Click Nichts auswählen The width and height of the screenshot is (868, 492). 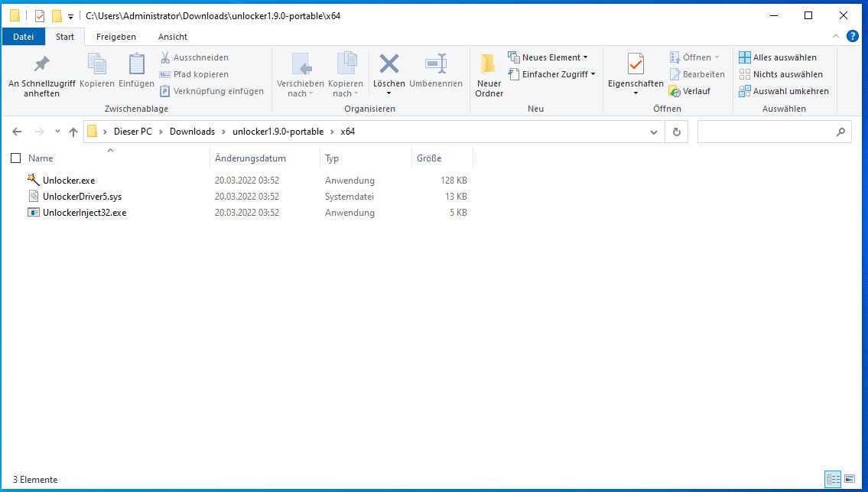point(781,74)
